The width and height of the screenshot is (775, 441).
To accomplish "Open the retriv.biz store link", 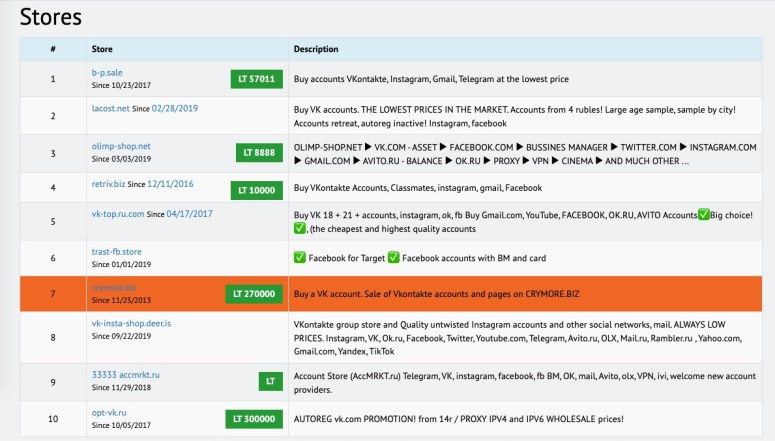I will point(108,184).
